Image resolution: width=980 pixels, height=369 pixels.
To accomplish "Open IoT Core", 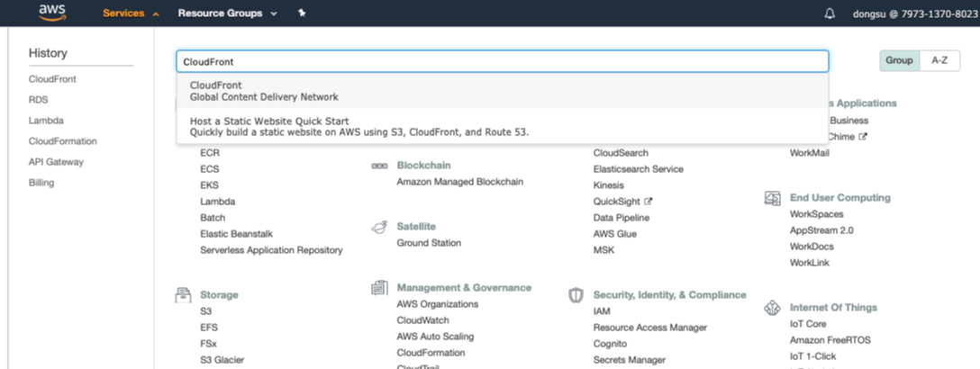I will click(808, 324).
